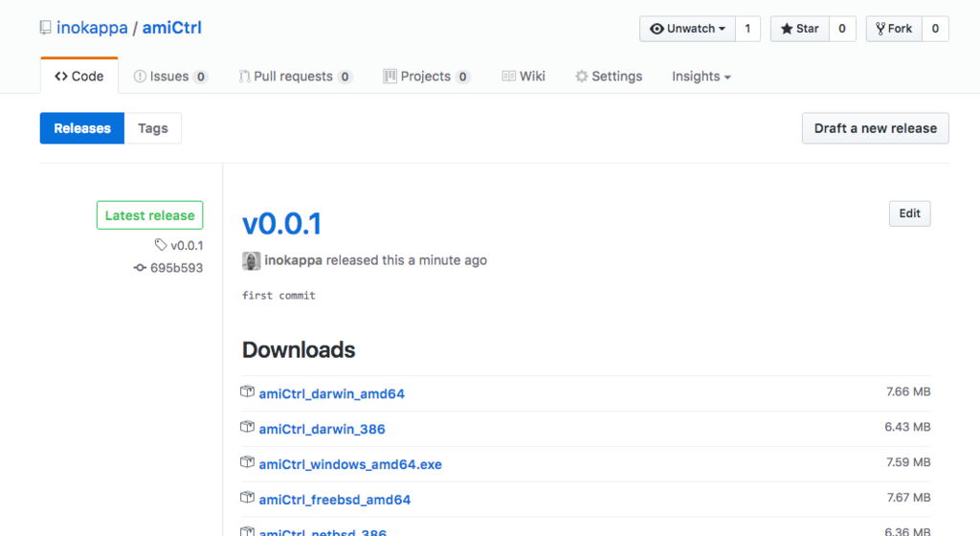
Task: Click the Latest release badge
Action: [150, 215]
